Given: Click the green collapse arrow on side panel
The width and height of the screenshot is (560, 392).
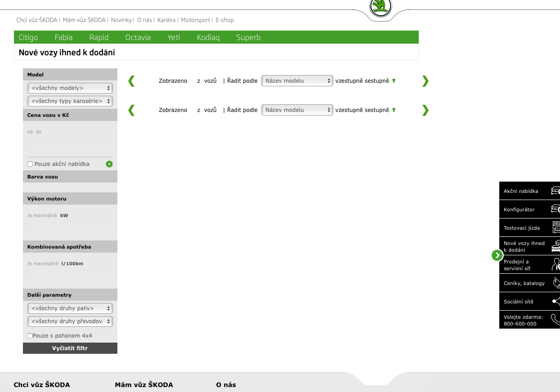Looking at the screenshot, I should pos(497,255).
